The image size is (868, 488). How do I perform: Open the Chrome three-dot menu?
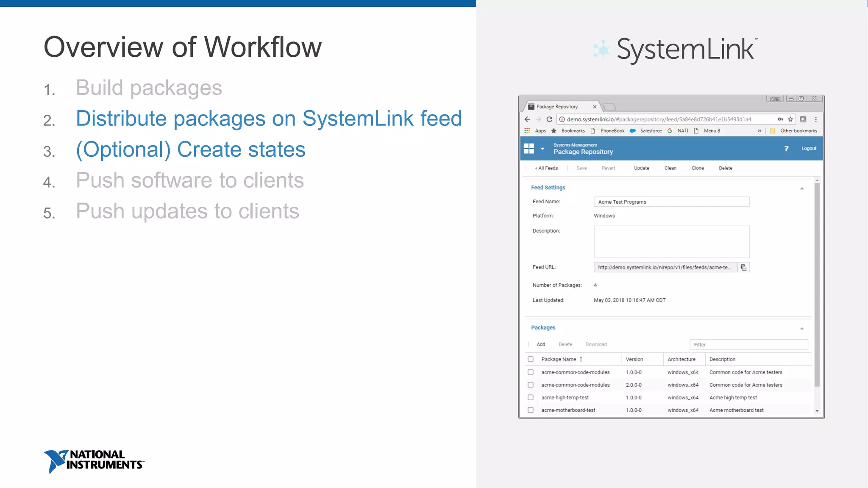click(x=816, y=119)
